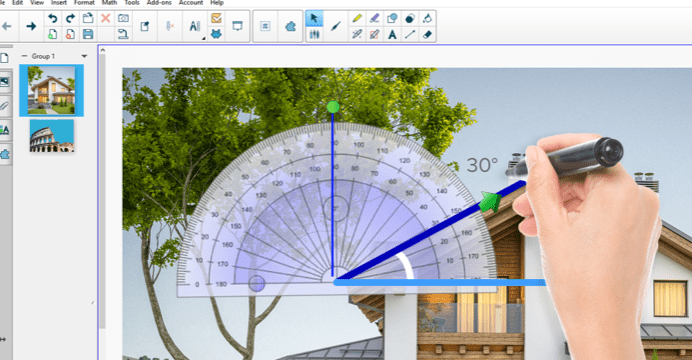Open the Page Sorter sidebar tab

tap(4, 58)
